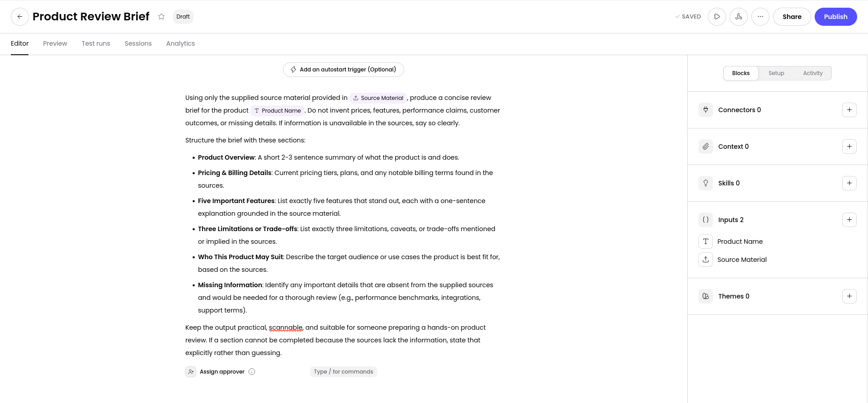868x403 pixels.
Task: Click the Connectors plug icon
Action: [706, 110]
